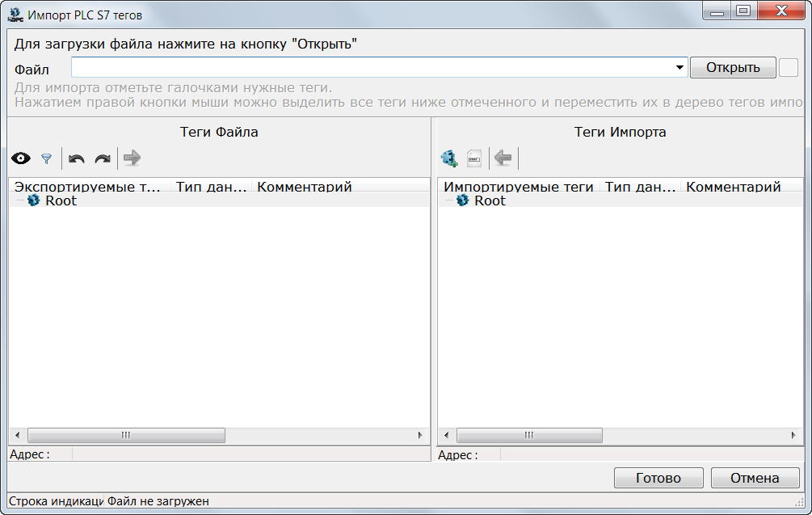The image size is (812, 515).
Task: Click the left scroll arrow under file tags
Action: [x=18, y=435]
